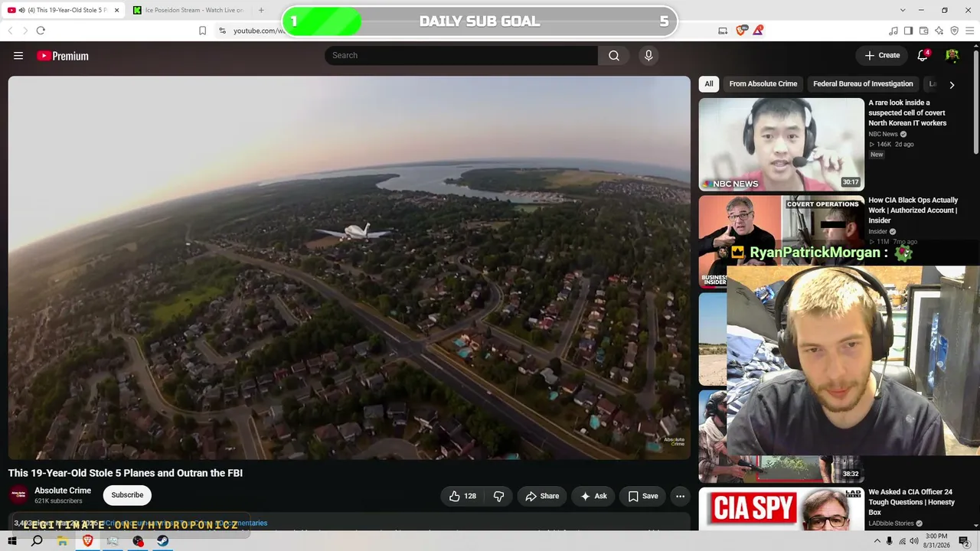Open the Absolute Crime channel name link
Image resolution: width=980 pixels, height=551 pixels.
(x=63, y=491)
